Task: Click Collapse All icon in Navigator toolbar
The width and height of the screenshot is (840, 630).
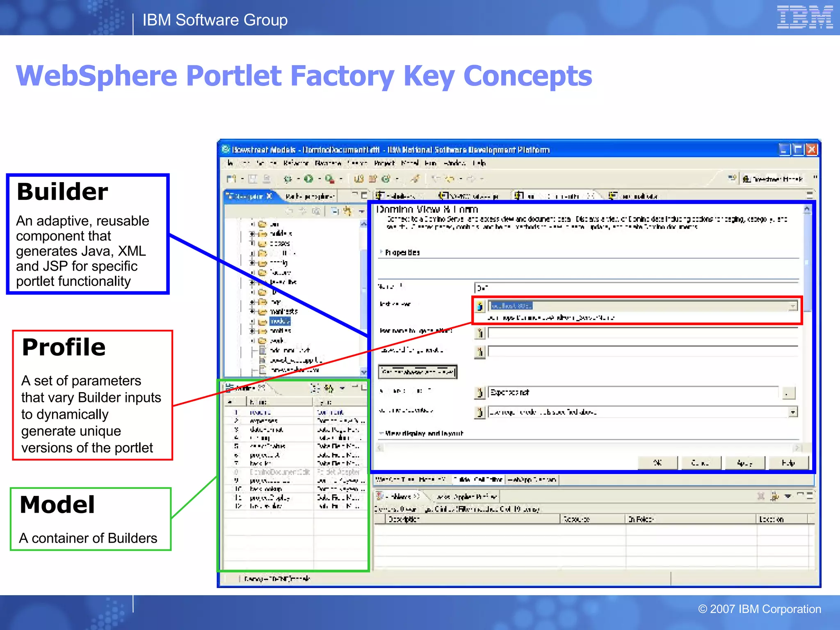Action: click(335, 211)
